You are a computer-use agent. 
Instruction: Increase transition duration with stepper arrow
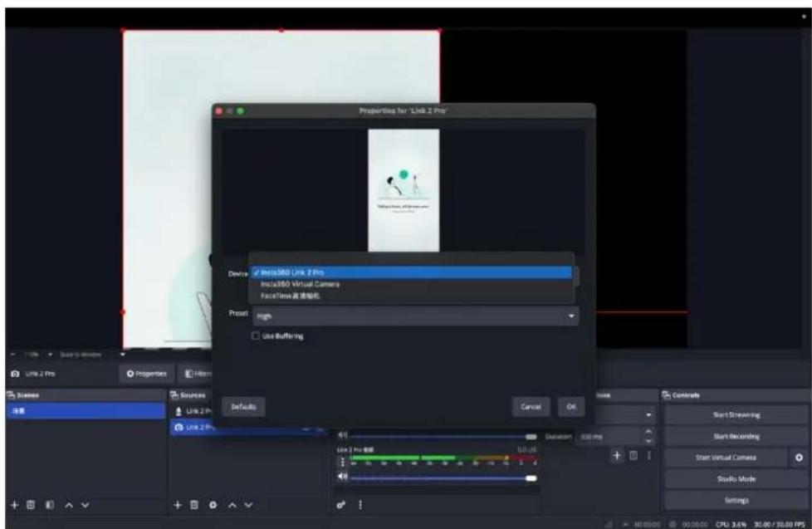coord(649,432)
